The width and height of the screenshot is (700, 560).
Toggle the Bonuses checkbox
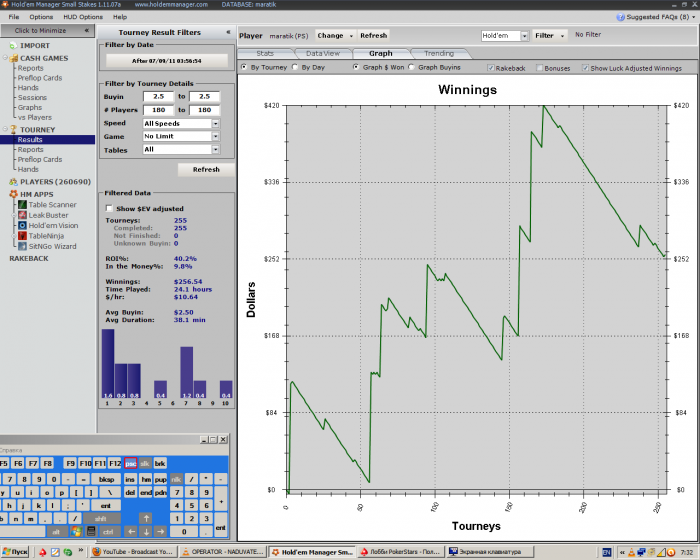pyautogui.click(x=540, y=68)
